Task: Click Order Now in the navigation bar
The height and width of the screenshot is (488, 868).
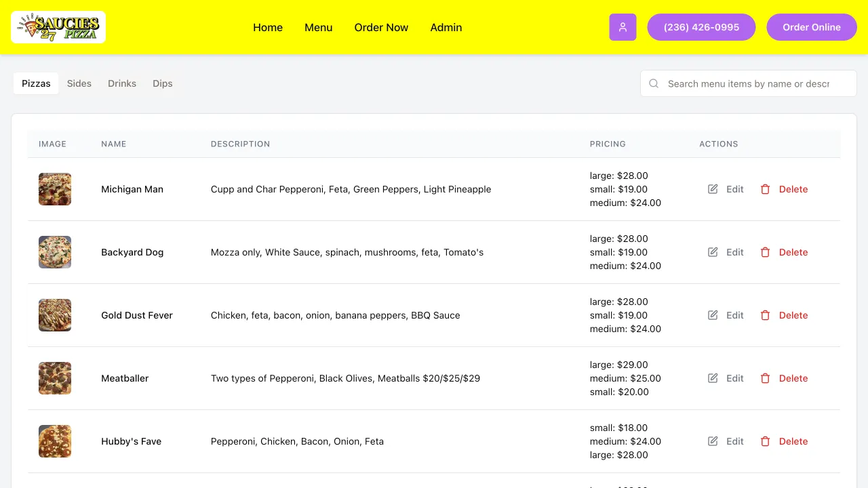Action: coord(381,27)
